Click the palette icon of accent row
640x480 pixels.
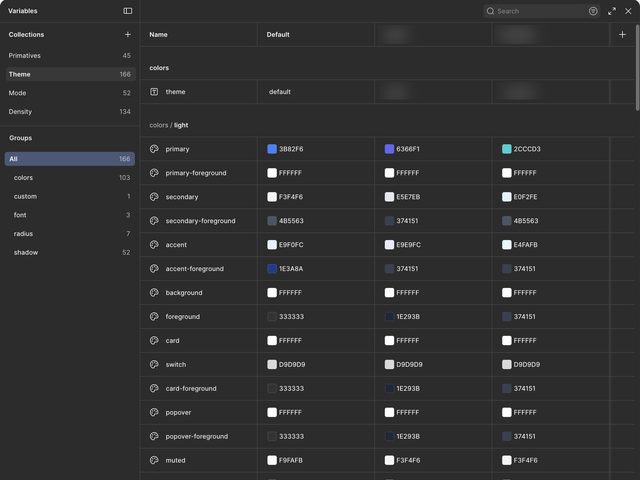pyautogui.click(x=154, y=245)
